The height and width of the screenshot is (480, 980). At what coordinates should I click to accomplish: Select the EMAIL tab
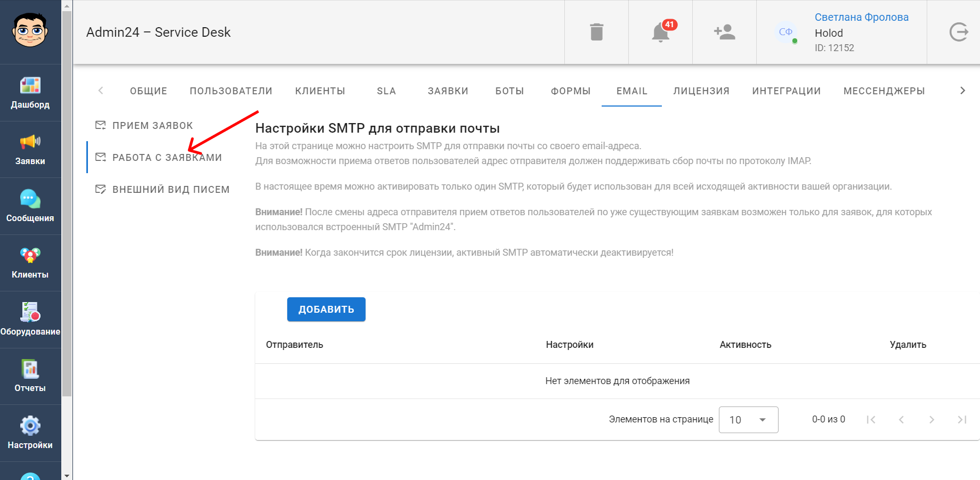pyautogui.click(x=632, y=91)
